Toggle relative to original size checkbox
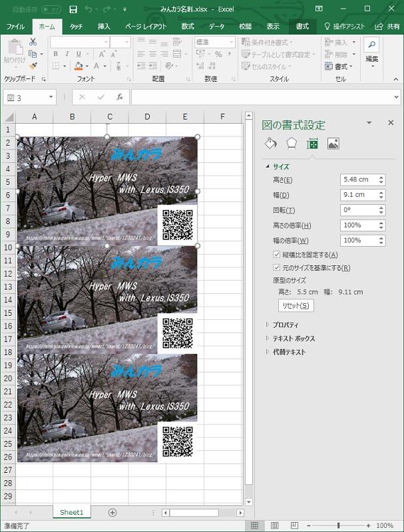Viewport: 404px width, 532px height. [276, 267]
